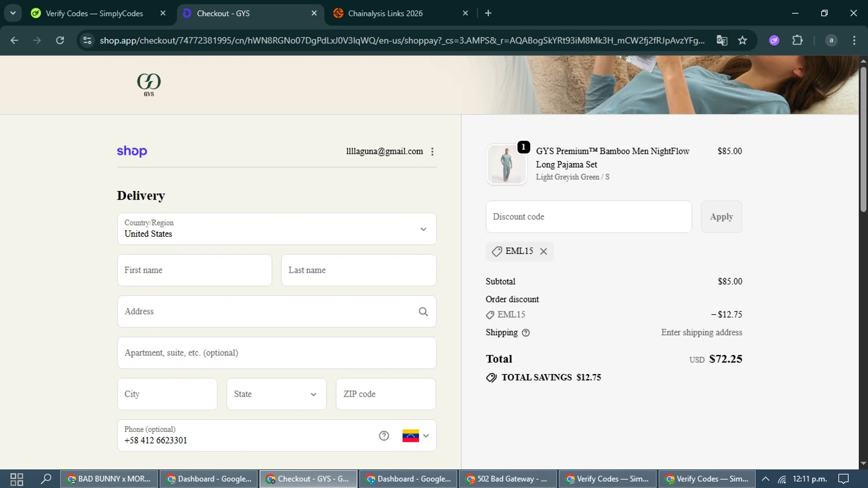The height and width of the screenshot is (488, 868).
Task: Click the Discount code field
Action: coord(589,217)
